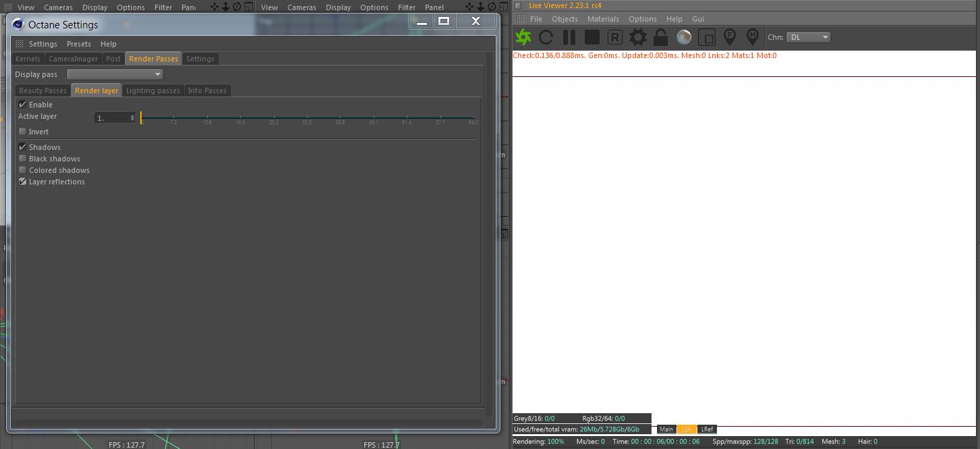
Task: Open the Settings menu in Octane Settings
Action: coord(42,44)
